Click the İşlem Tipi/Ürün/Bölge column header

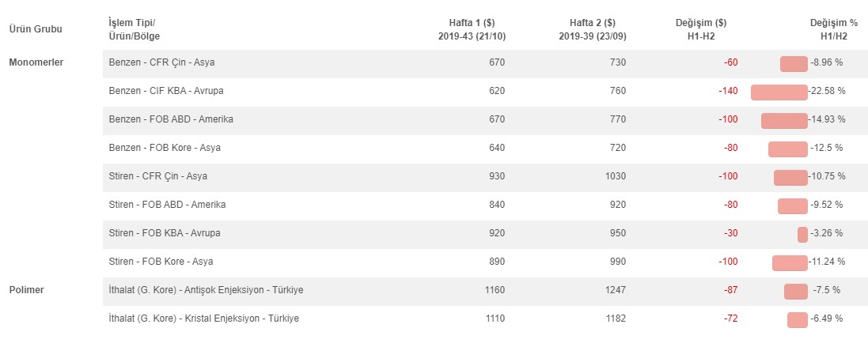pyautogui.click(x=135, y=29)
